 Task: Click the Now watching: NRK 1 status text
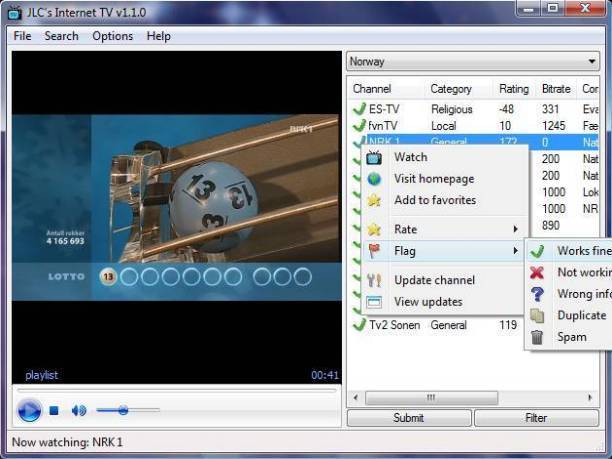(67, 442)
